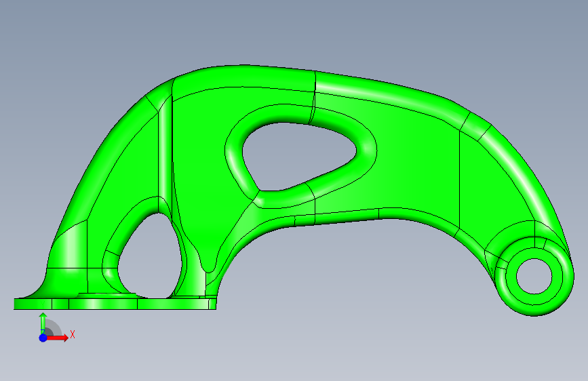Click the blue Z axis ball of the triad
Image resolution: width=588 pixels, height=381 pixels.
[43, 338]
